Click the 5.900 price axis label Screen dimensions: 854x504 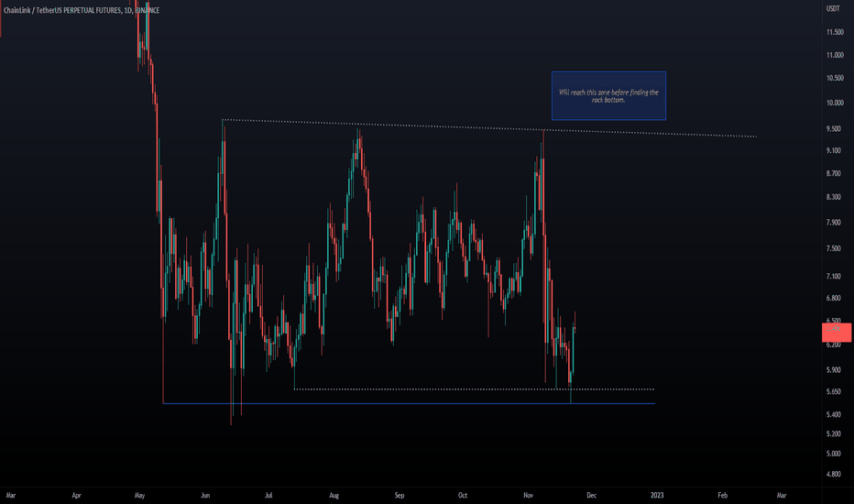(x=833, y=370)
